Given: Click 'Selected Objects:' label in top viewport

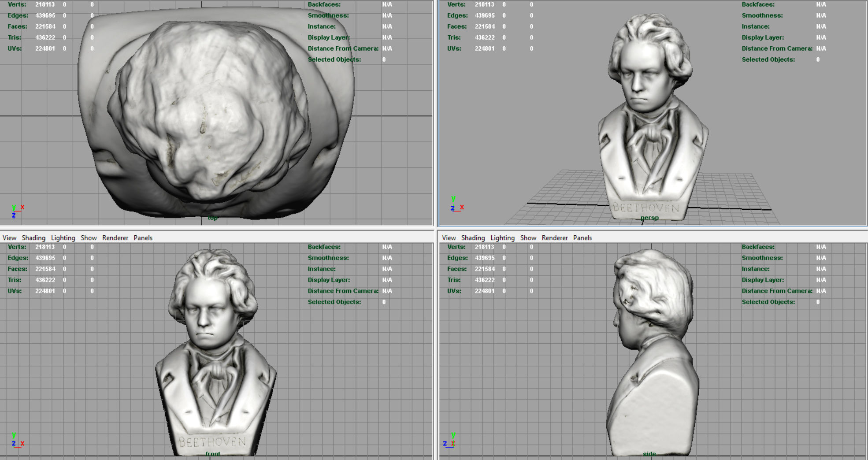Looking at the screenshot, I should point(334,59).
